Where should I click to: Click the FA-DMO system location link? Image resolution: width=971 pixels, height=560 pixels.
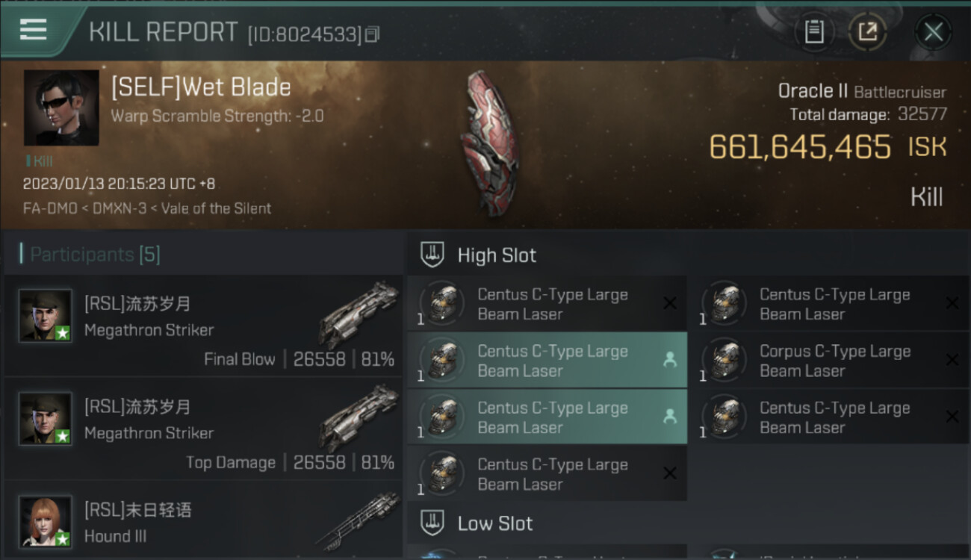pos(50,208)
